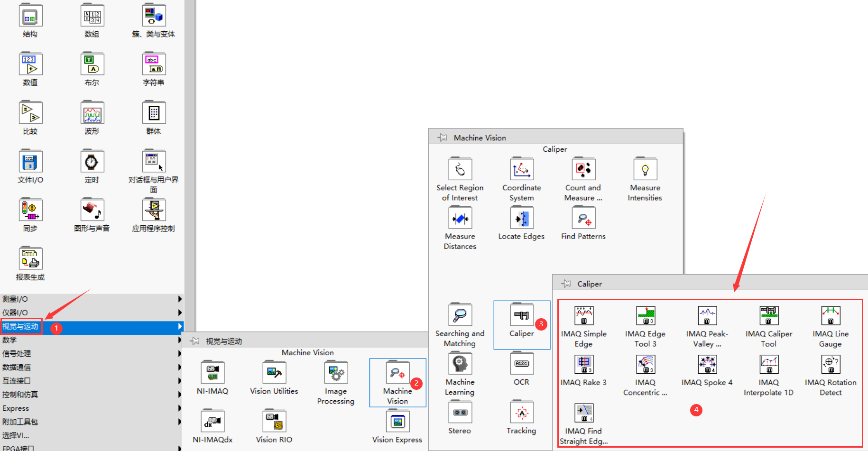The width and height of the screenshot is (868, 451).
Task: Pin the Caliper palette with thumbtack
Action: [x=566, y=284]
